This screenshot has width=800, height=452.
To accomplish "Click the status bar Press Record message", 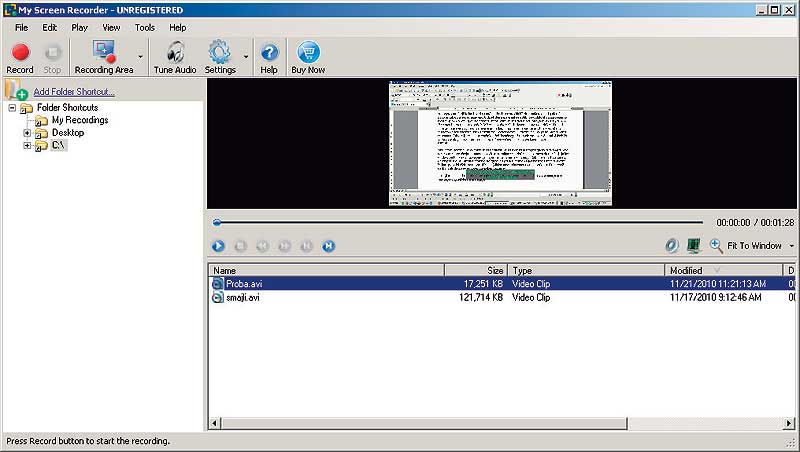I will coord(88,441).
